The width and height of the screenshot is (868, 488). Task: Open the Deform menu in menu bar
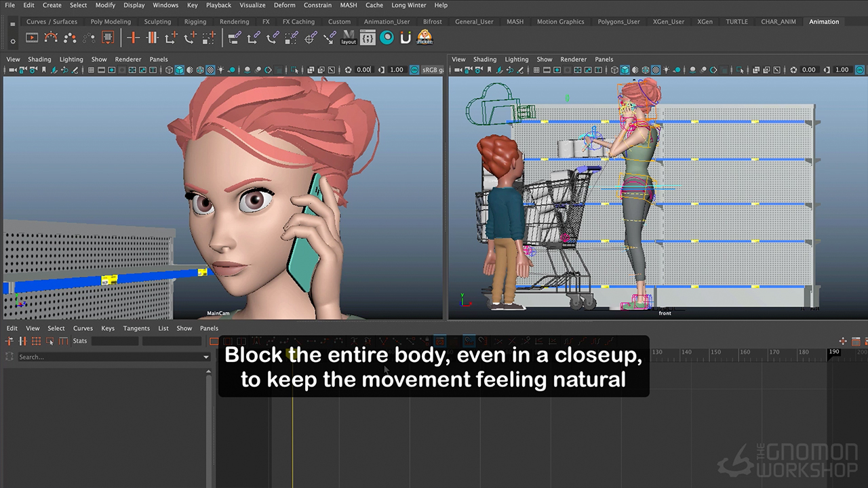[x=284, y=5]
